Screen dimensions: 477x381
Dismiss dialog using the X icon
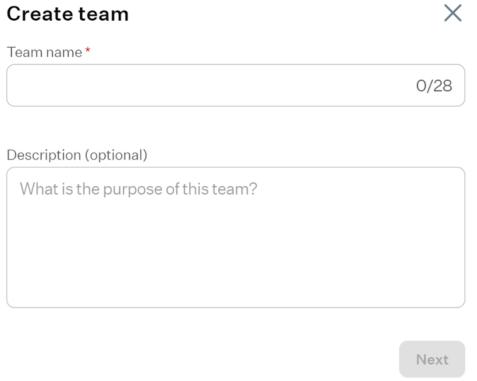[453, 13]
